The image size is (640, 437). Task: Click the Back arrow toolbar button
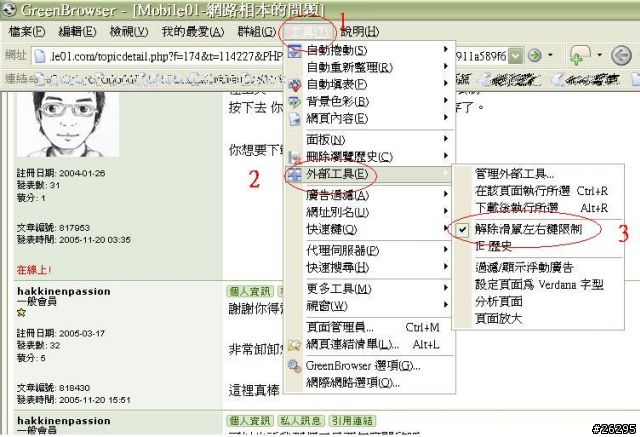621,55
